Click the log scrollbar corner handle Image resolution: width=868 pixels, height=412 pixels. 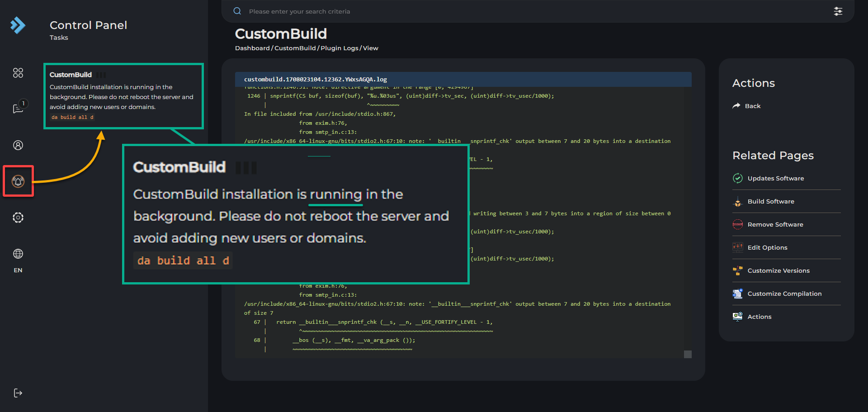pyautogui.click(x=688, y=354)
